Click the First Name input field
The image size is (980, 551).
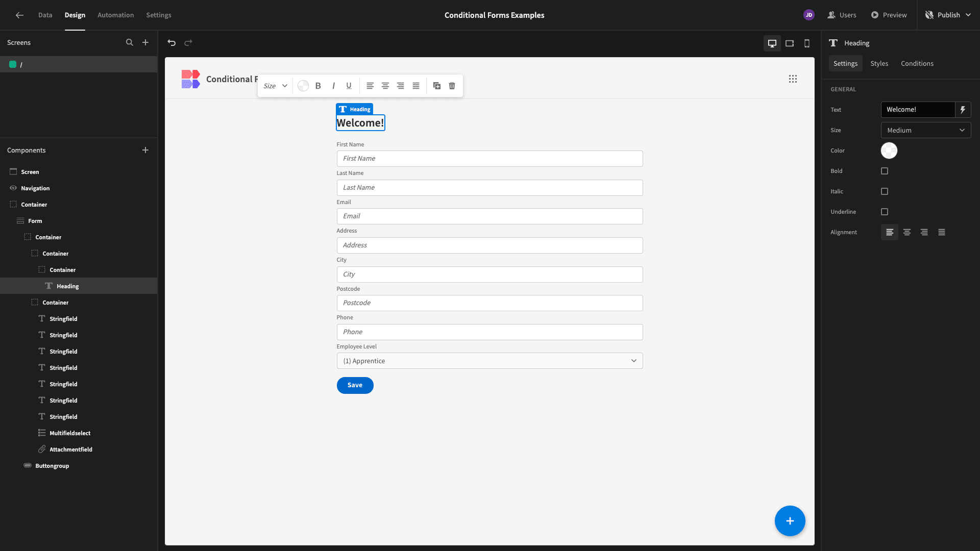(489, 159)
